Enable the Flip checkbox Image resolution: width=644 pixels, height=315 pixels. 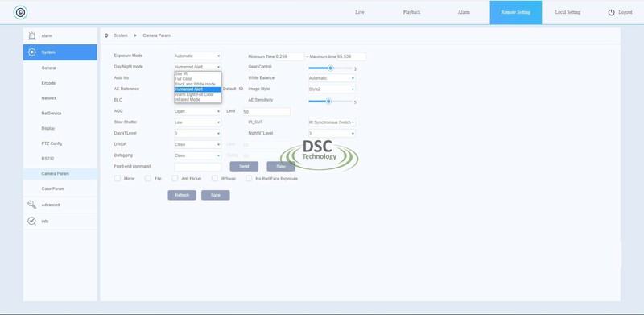(148, 179)
